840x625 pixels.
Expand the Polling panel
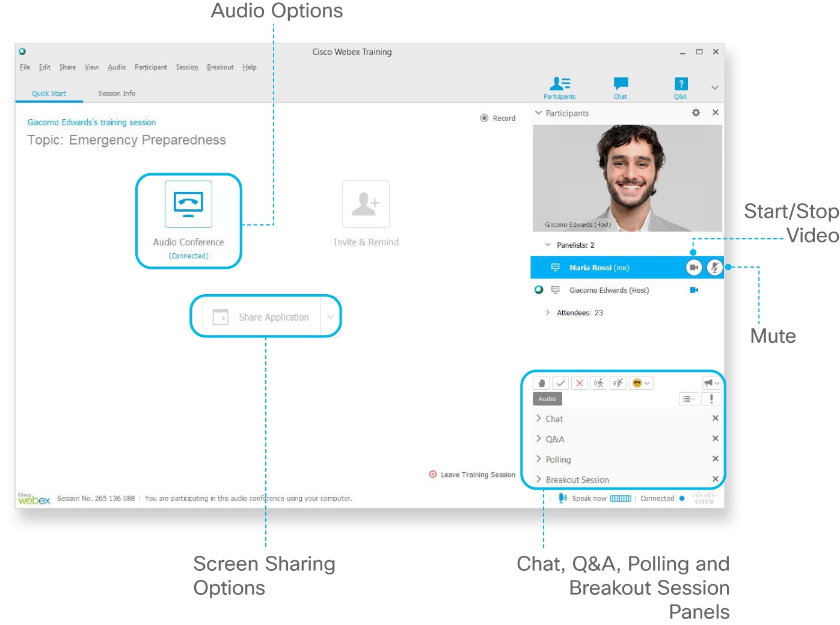[539, 459]
